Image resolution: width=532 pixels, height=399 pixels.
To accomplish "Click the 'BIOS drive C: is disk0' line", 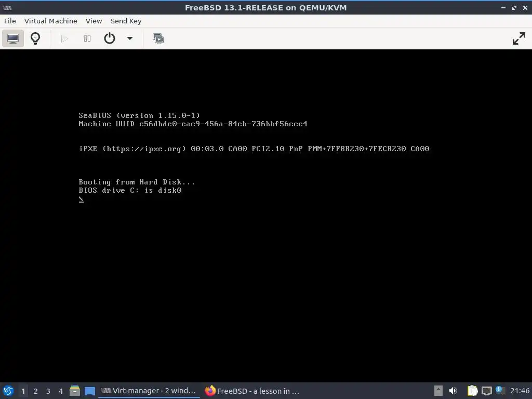I will [130, 190].
